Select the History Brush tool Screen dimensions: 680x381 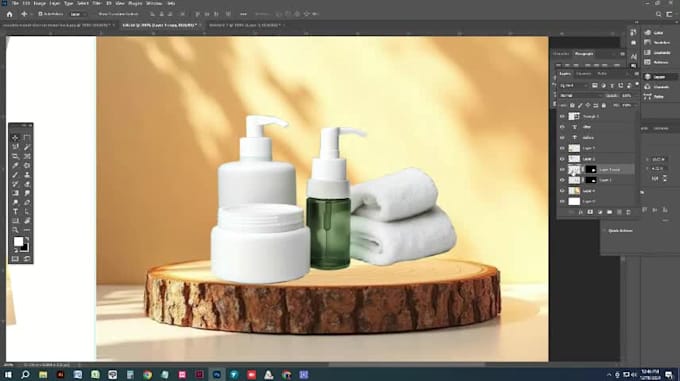15,184
